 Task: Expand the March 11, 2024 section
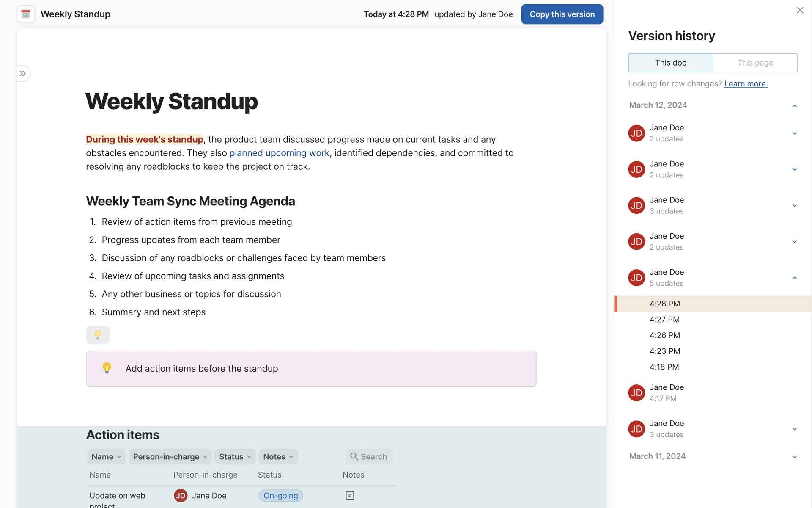point(794,456)
